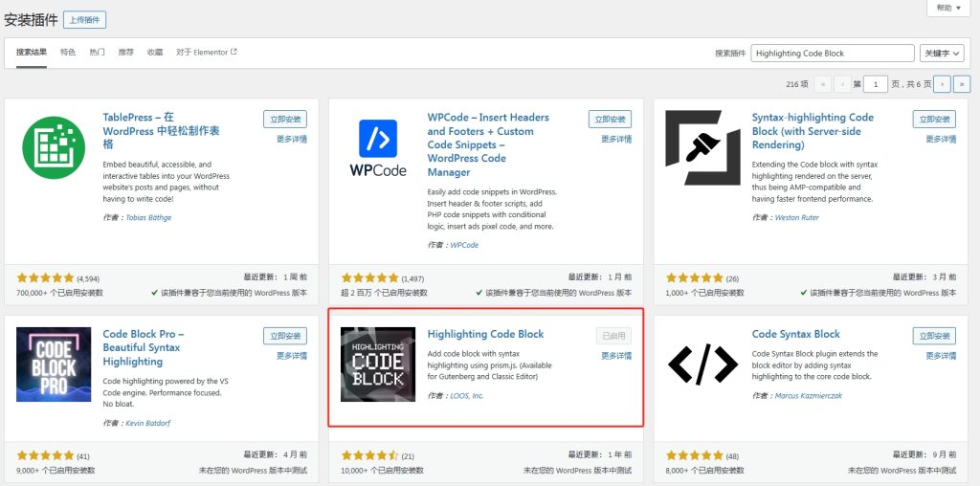Viewport: 980px width, 486px height.
Task: Open 更多详情 for Highlighting Code Block
Action: [x=616, y=356]
